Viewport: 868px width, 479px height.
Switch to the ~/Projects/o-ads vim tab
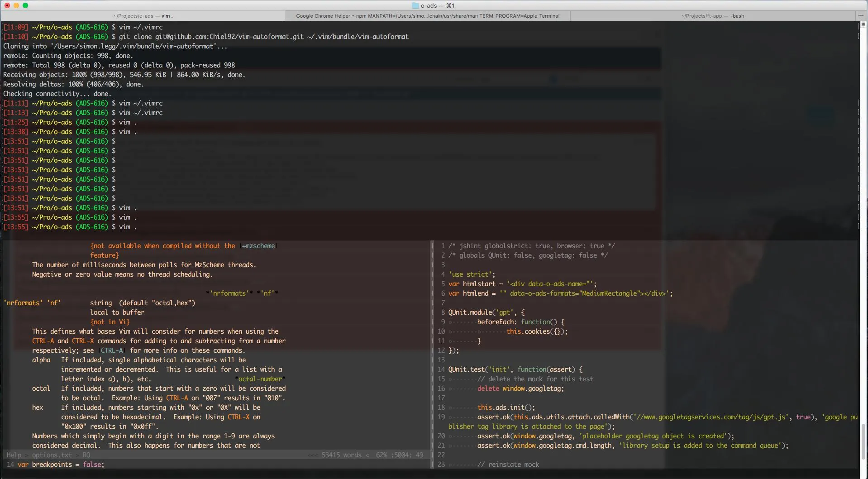pos(143,16)
